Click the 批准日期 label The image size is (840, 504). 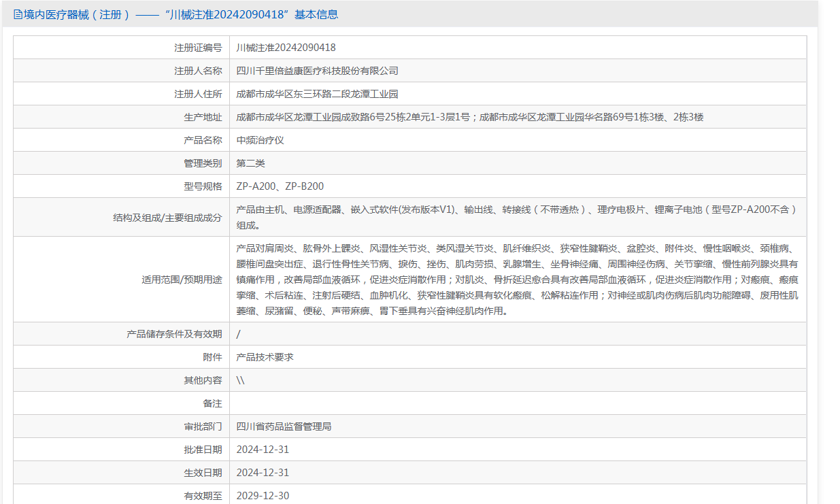[x=203, y=450]
